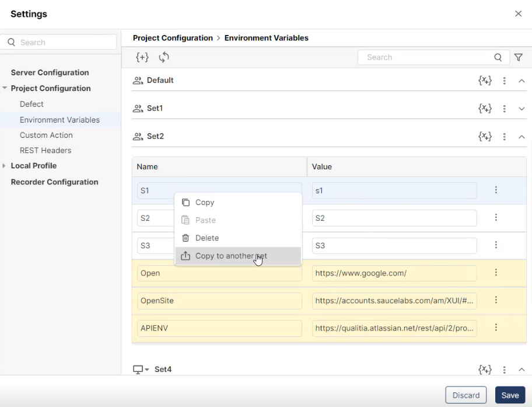Click the add environment set icon in toolbar

coord(142,57)
